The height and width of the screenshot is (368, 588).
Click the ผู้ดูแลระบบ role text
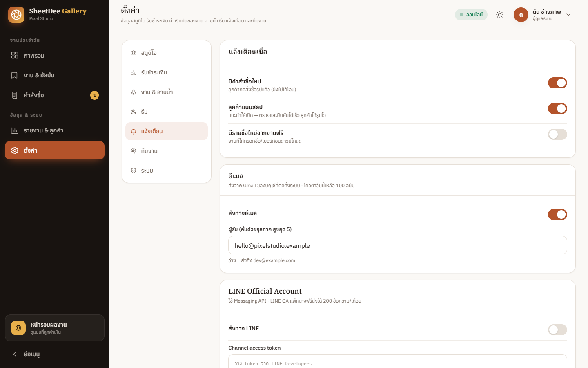tap(542, 19)
